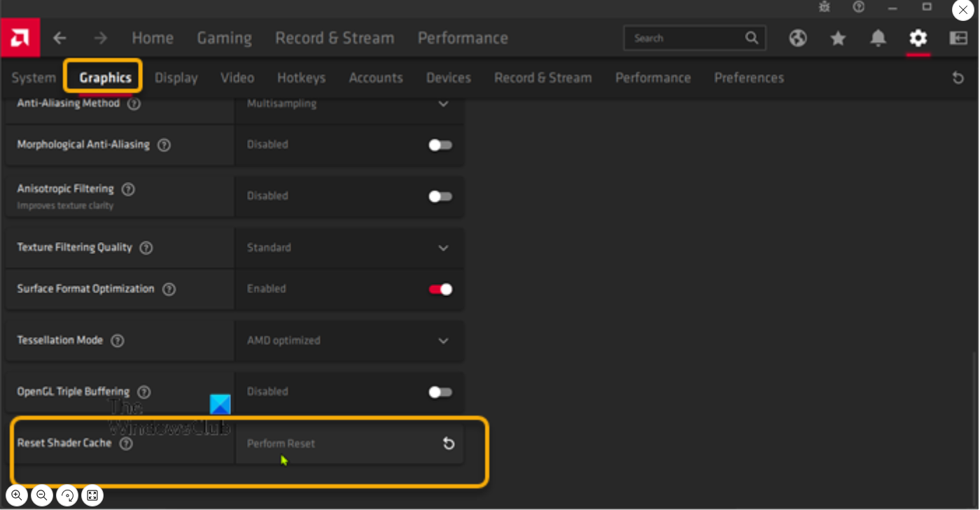This screenshot has height=510, width=980.
Task: Disable Surface Format Optimization toggle
Action: (440, 289)
